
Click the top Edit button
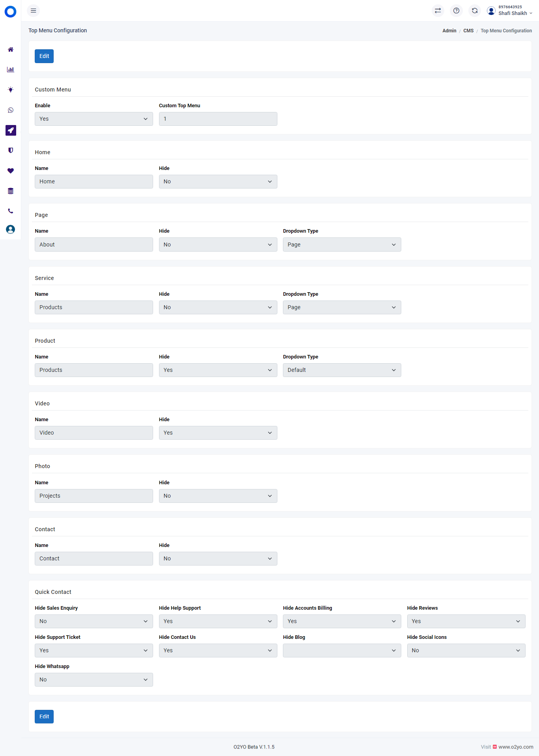[x=44, y=56]
